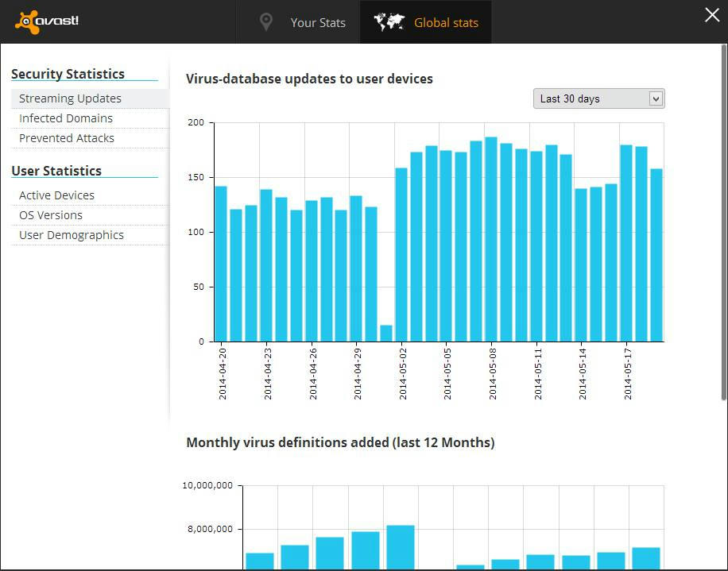Click the 2014-05-17 axis date label
The image size is (728, 571).
pyautogui.click(x=628, y=374)
